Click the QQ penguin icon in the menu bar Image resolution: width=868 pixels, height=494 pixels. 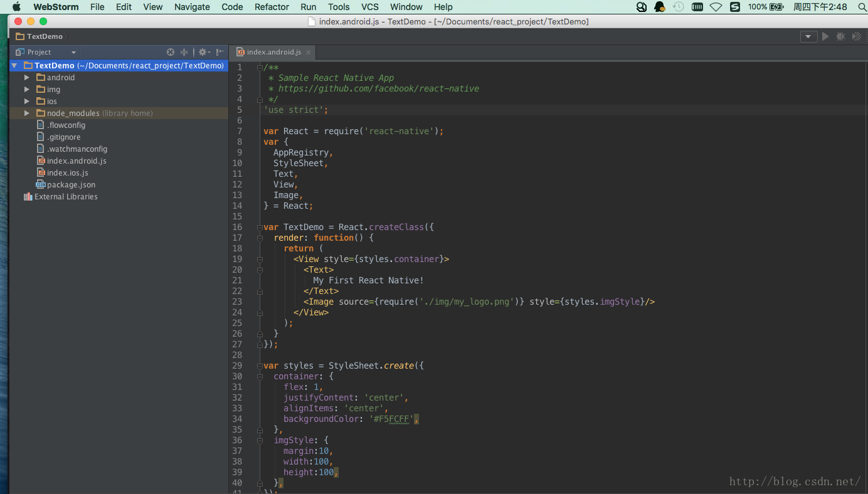pos(660,7)
